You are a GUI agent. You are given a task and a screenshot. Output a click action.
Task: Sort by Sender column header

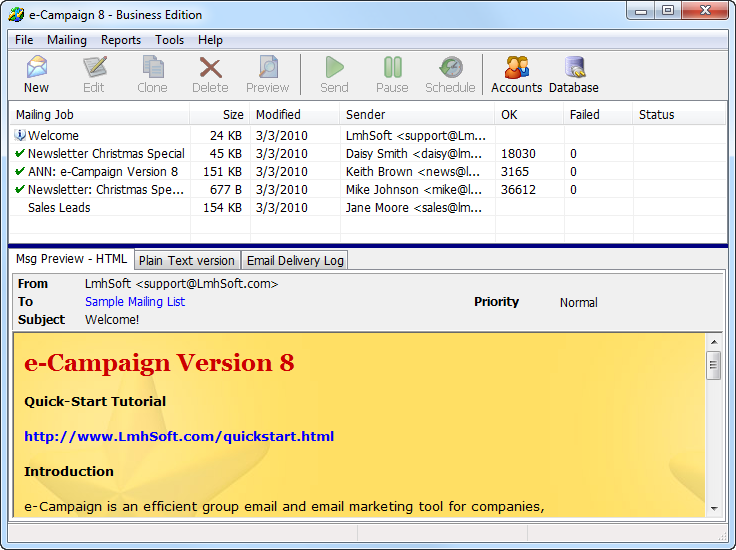tap(417, 115)
